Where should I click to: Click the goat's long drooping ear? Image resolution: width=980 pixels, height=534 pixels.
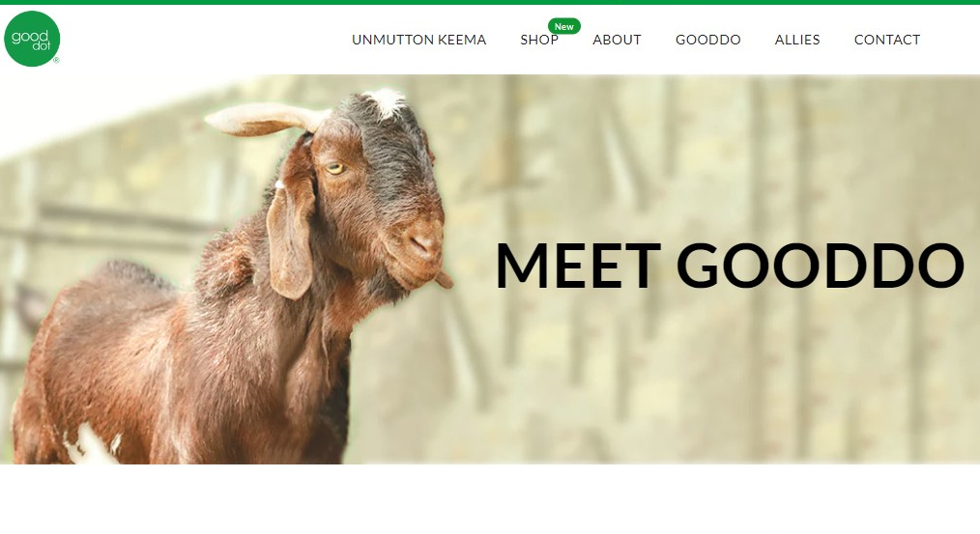point(290,238)
